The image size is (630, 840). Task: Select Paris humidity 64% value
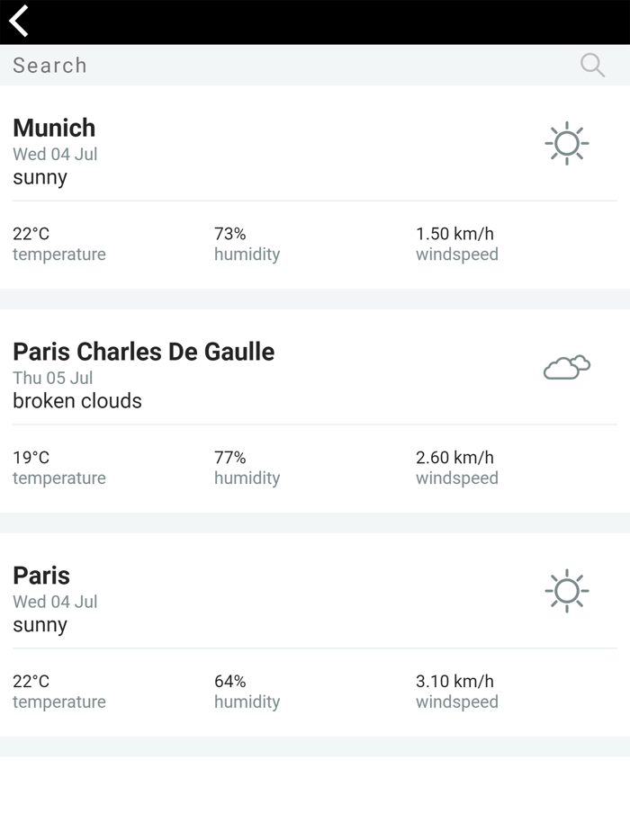(x=230, y=682)
